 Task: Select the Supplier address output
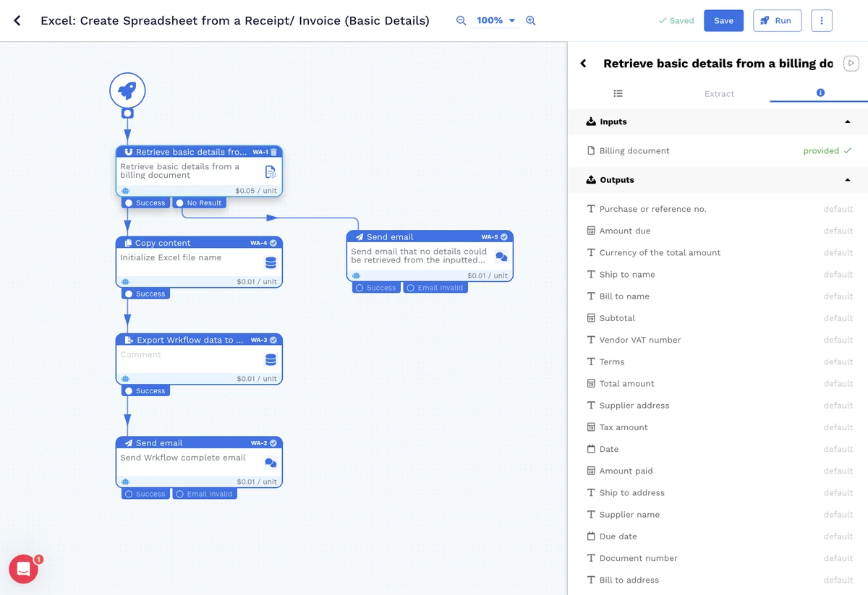coord(718,406)
